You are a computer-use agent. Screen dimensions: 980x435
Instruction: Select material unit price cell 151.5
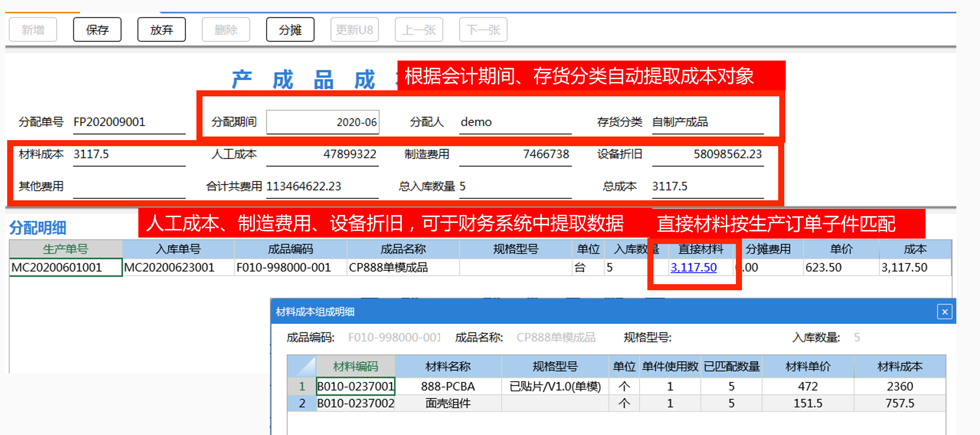coord(808,403)
